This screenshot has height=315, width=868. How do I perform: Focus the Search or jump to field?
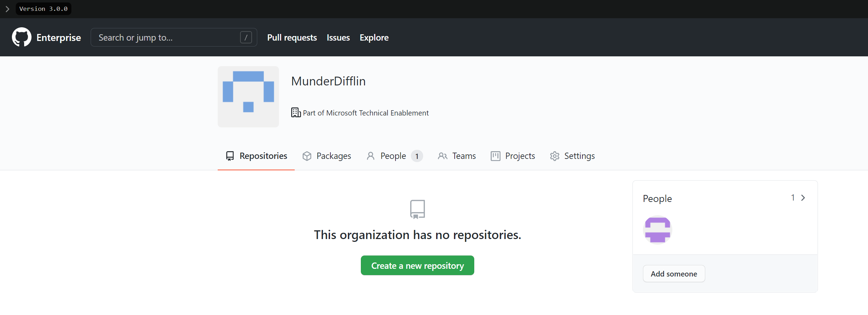(x=174, y=37)
